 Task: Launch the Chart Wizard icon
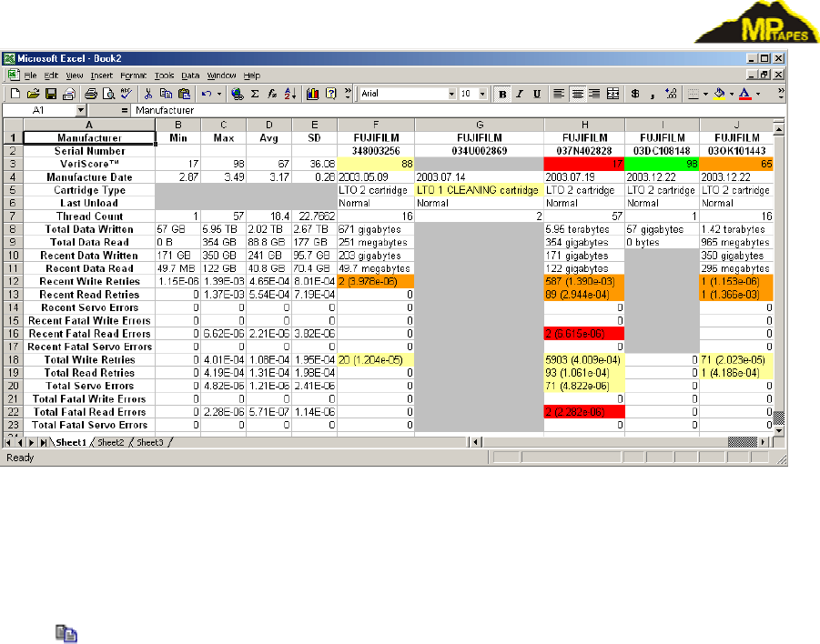coord(313,94)
